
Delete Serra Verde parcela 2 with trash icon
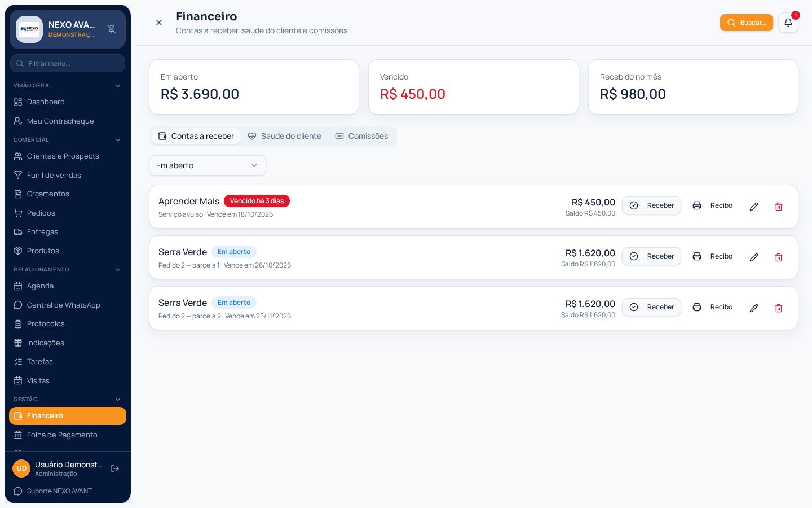pos(779,308)
